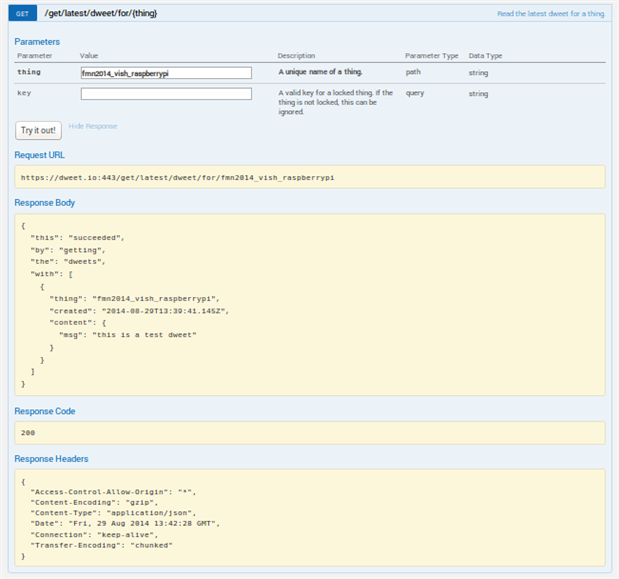
Task: Click the Response Headers heading
Action: (52, 459)
